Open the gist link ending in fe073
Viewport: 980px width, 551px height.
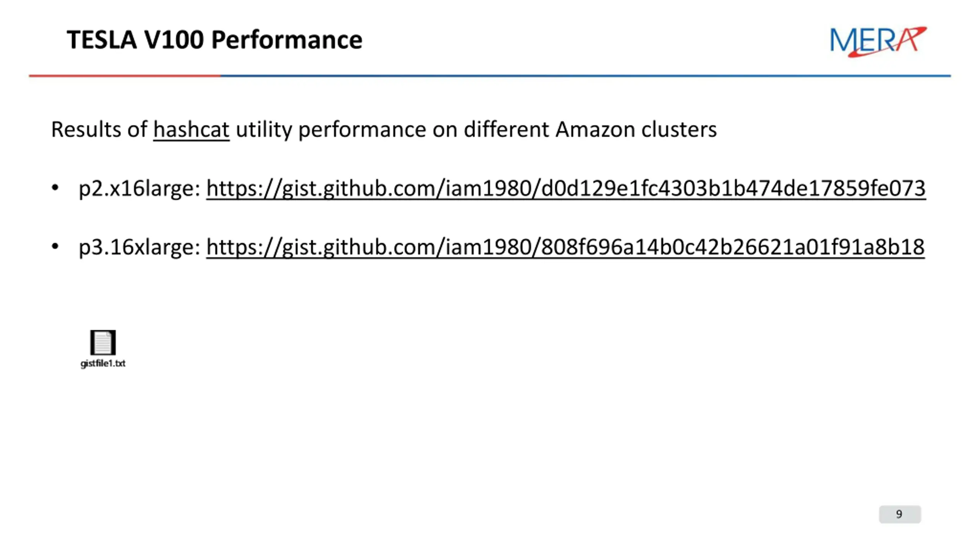pyautogui.click(x=566, y=189)
